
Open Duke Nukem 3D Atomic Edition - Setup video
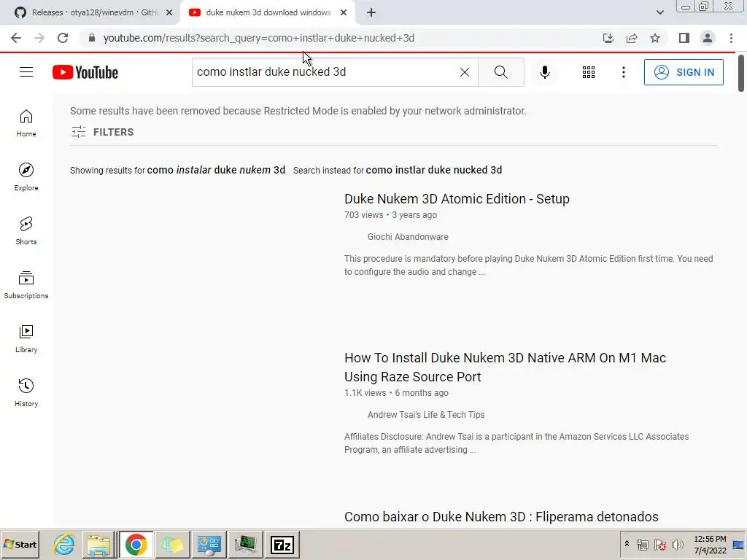click(457, 198)
